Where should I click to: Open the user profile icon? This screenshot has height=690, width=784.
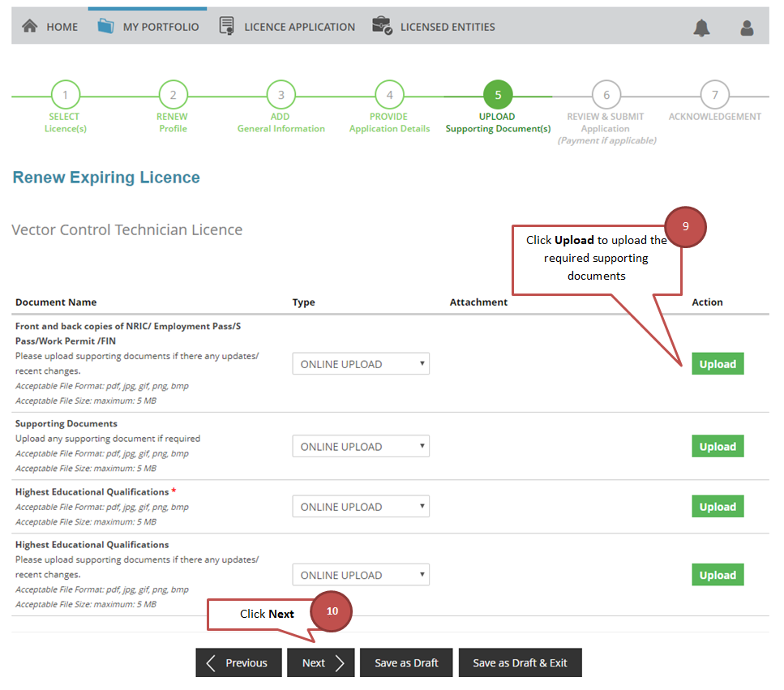(747, 28)
